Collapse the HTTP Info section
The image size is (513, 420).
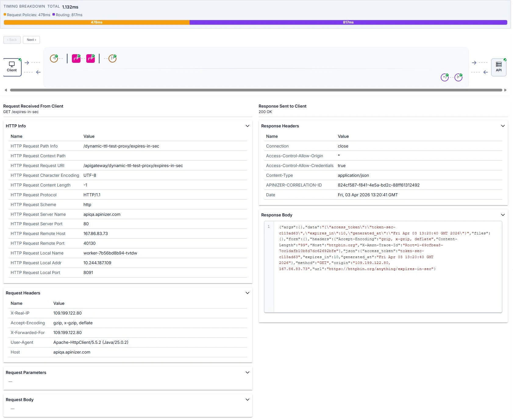247,126
